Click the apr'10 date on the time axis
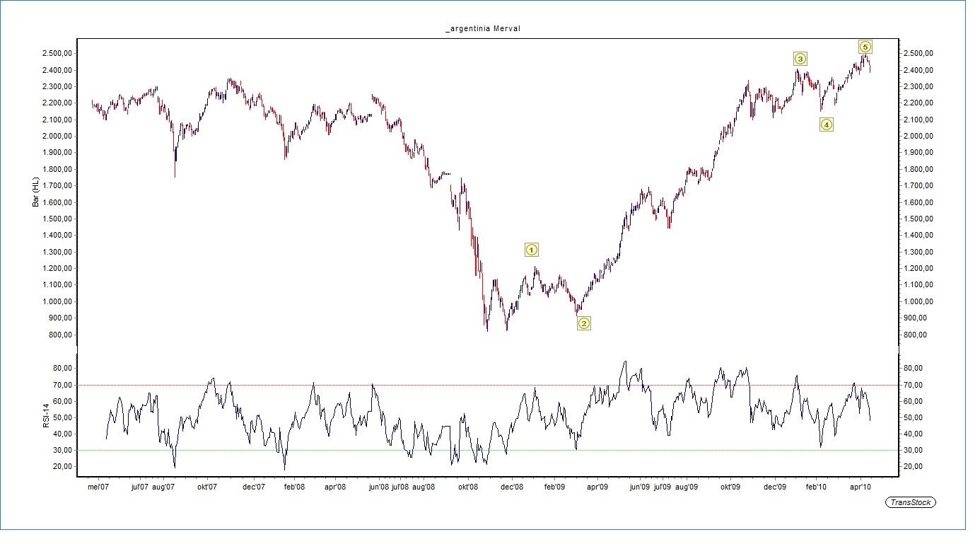Image resolution: width=980 pixels, height=544 pixels. click(x=860, y=487)
